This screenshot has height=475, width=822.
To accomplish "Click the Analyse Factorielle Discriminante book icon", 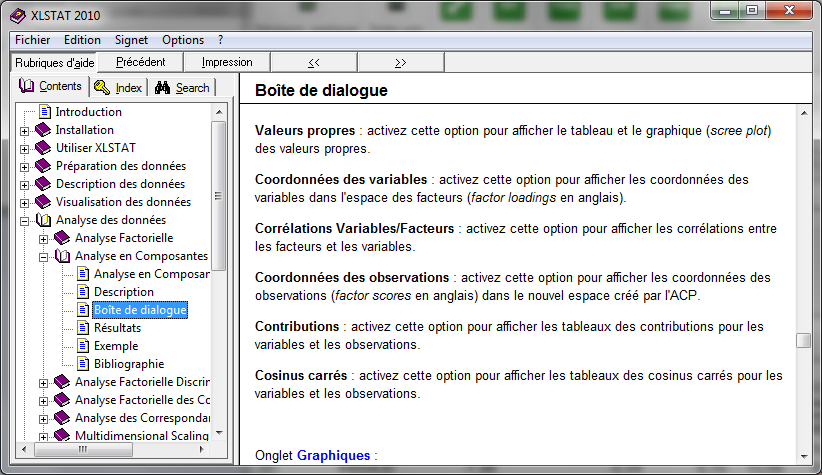I will point(62,382).
